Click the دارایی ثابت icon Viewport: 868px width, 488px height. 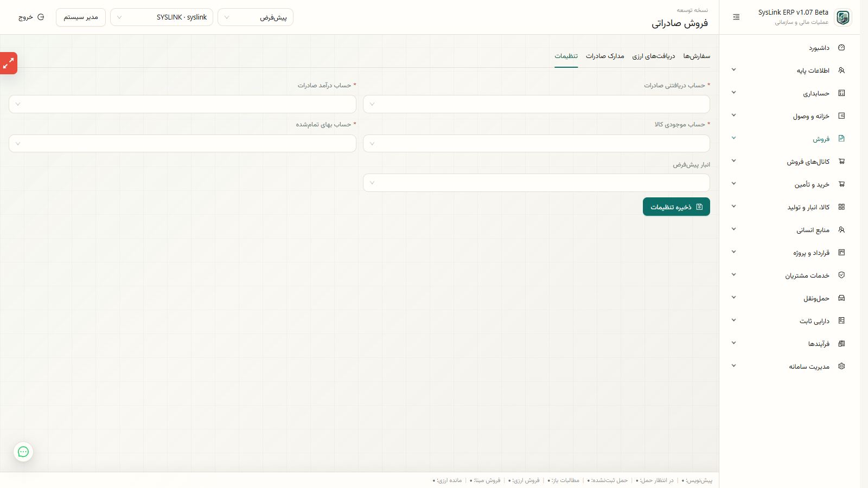[x=841, y=321]
